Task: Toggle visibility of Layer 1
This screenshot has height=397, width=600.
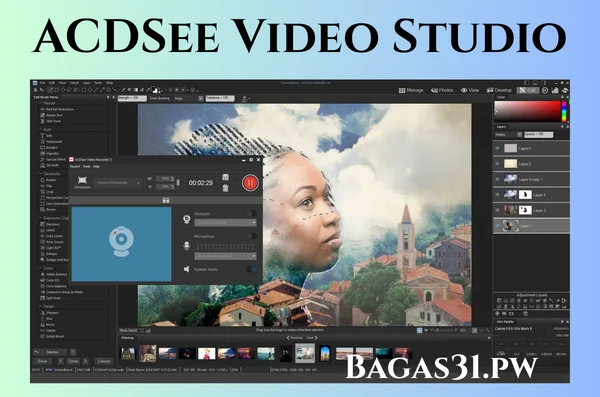Action: (x=498, y=226)
